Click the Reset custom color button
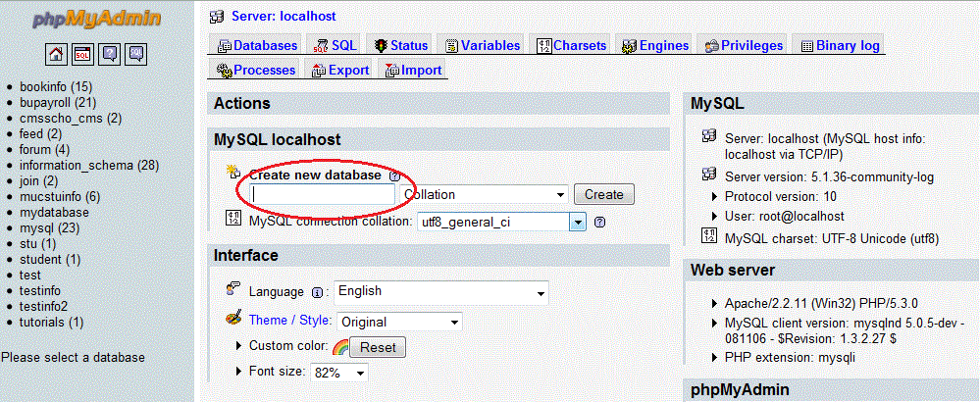Viewport: 980px width, 402px height. [378, 347]
